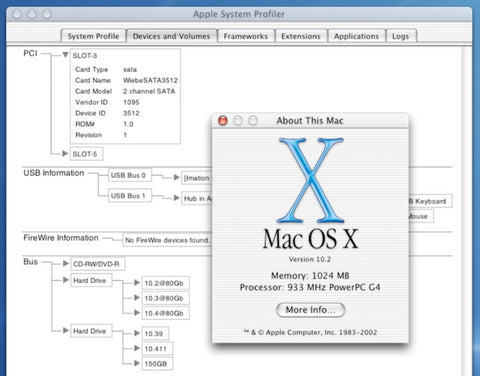This screenshot has height=376, width=480.
Task: Select the SLOT-5 box
Action: [x=86, y=154]
